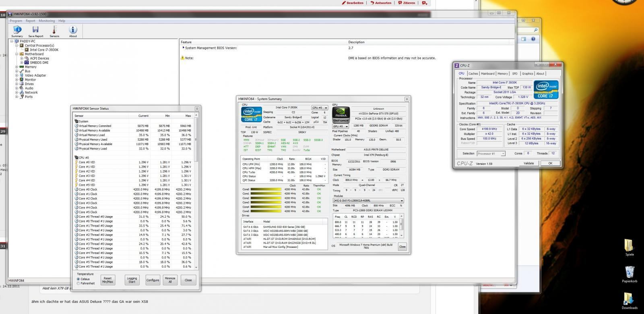The image size is (644, 314).
Task: Open the Help menu
Action: point(62,21)
